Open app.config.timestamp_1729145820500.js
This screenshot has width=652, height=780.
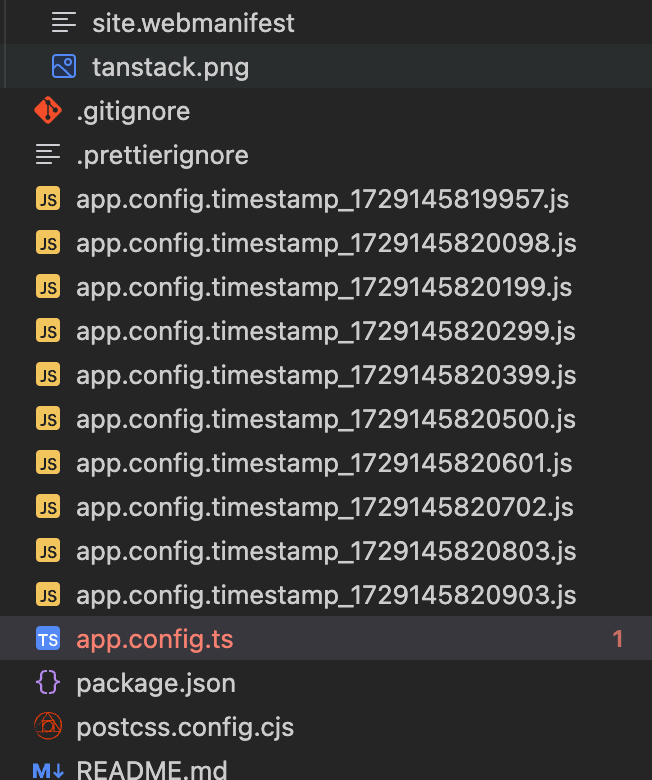[x=326, y=419]
